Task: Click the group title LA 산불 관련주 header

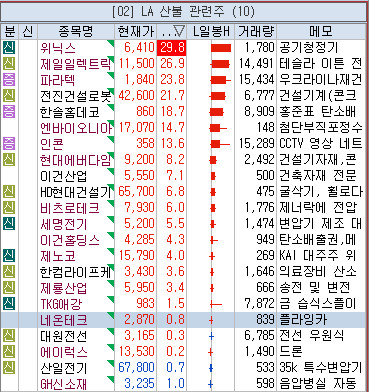Action: click(184, 12)
